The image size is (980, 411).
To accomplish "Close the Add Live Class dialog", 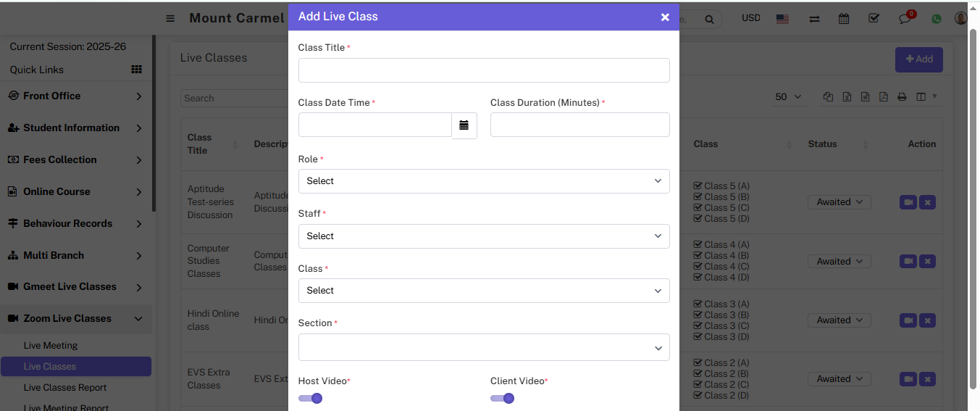I will [665, 17].
